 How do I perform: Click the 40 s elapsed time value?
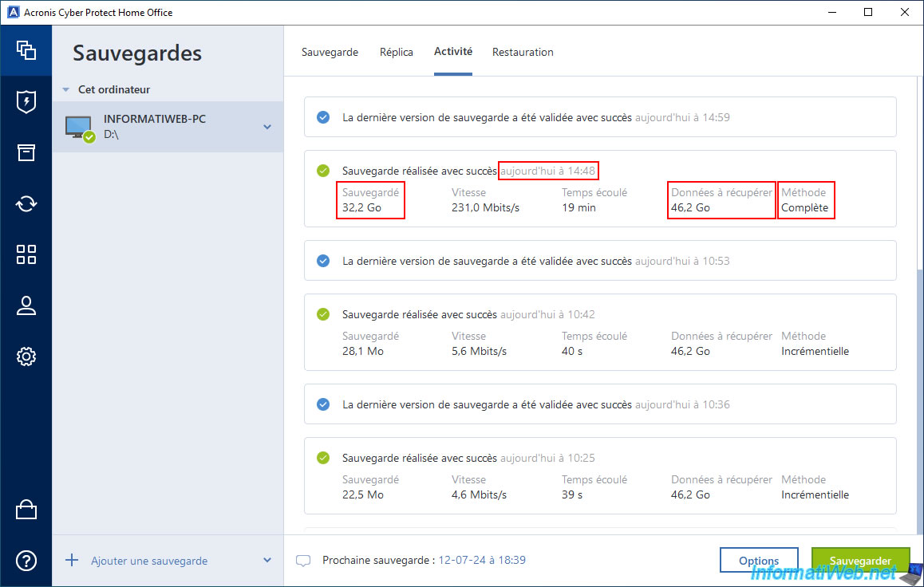click(x=572, y=352)
